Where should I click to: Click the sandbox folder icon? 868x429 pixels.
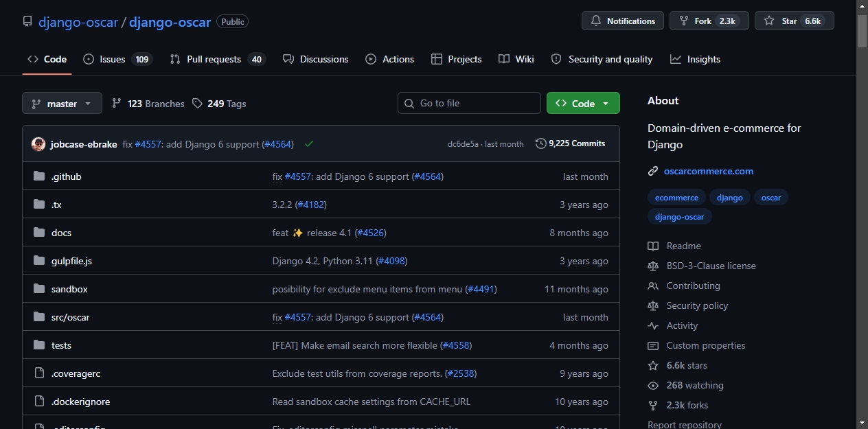click(39, 289)
